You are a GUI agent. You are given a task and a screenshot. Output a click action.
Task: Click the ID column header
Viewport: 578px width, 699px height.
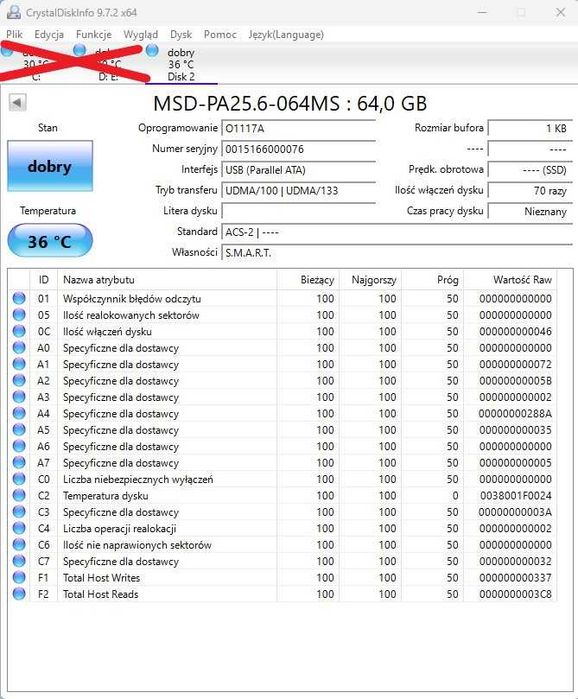43,280
